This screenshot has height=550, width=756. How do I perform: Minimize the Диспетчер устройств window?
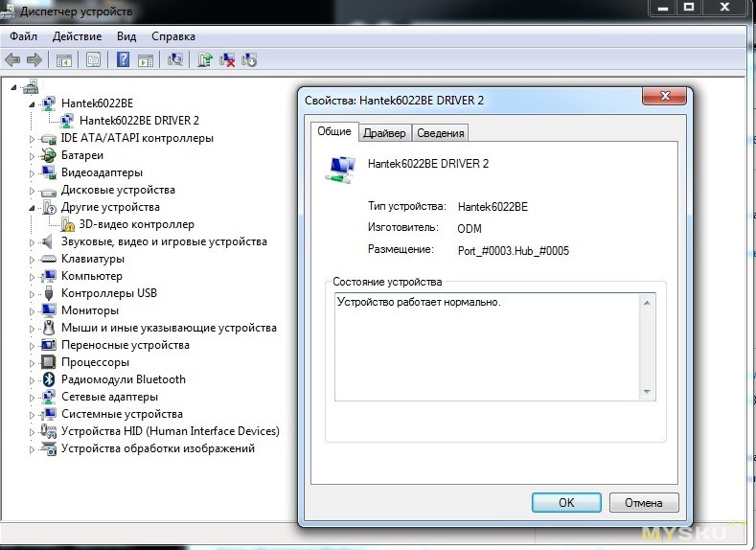663,8
